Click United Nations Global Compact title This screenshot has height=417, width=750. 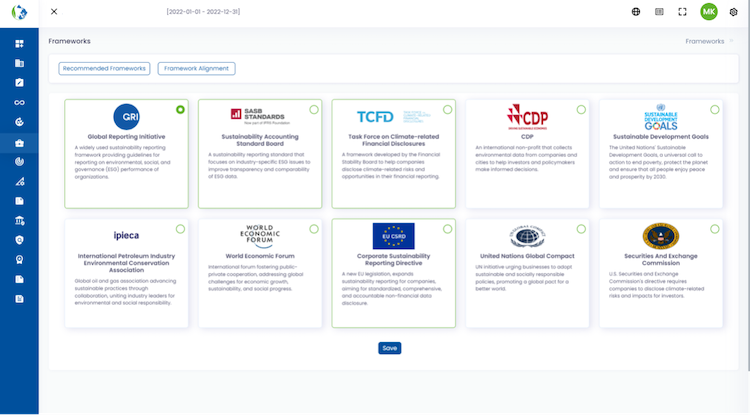[527, 256]
